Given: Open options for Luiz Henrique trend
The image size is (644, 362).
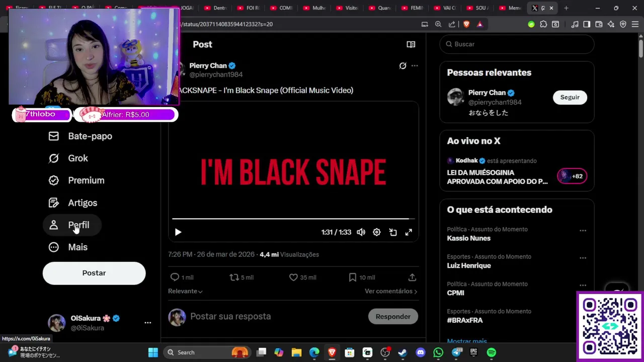Looking at the screenshot, I should coord(583,258).
